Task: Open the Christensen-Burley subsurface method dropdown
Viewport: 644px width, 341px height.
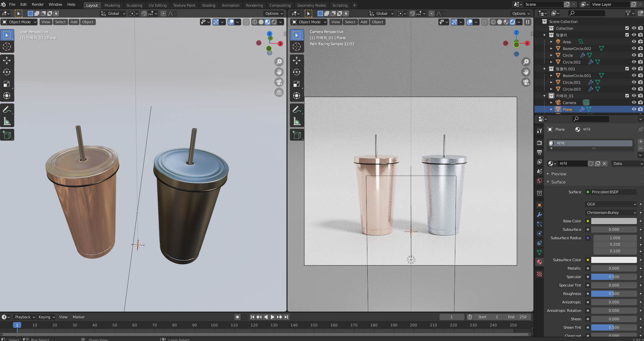Action: tap(611, 213)
